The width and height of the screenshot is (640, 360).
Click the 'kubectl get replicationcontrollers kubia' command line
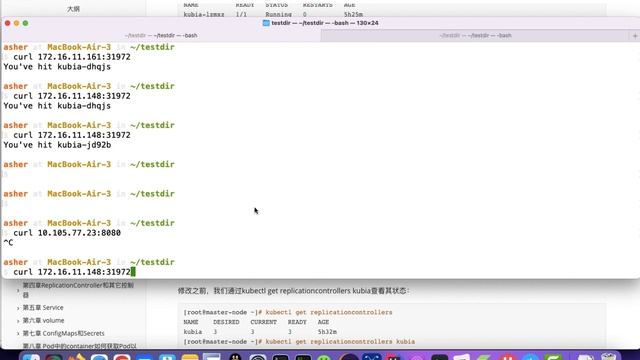click(x=340, y=342)
